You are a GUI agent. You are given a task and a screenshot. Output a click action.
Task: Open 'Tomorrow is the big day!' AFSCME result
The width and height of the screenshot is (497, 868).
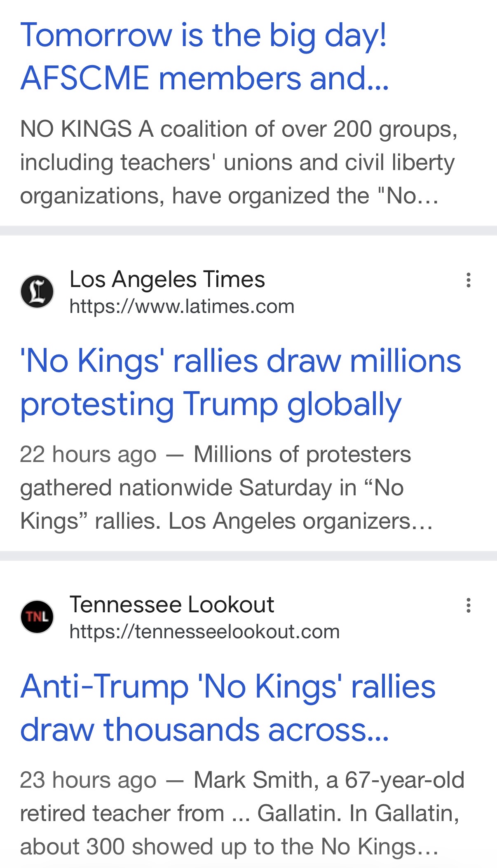[204, 35]
